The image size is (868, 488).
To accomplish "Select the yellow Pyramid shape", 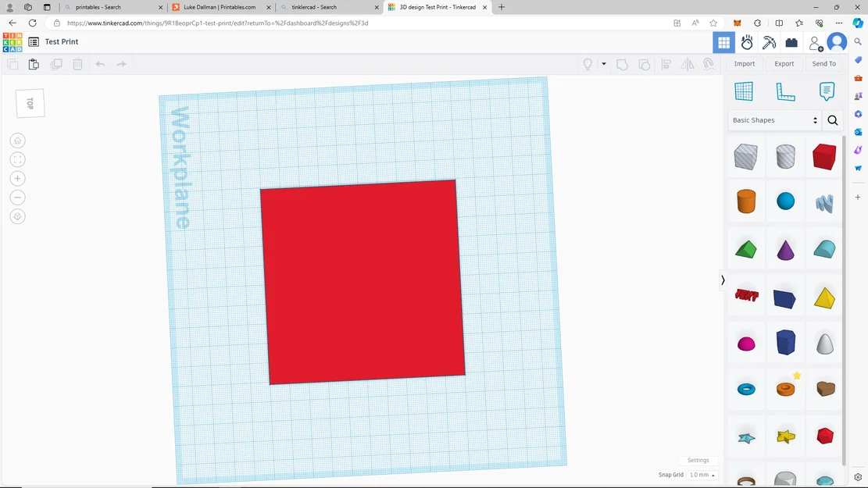I will (824, 297).
